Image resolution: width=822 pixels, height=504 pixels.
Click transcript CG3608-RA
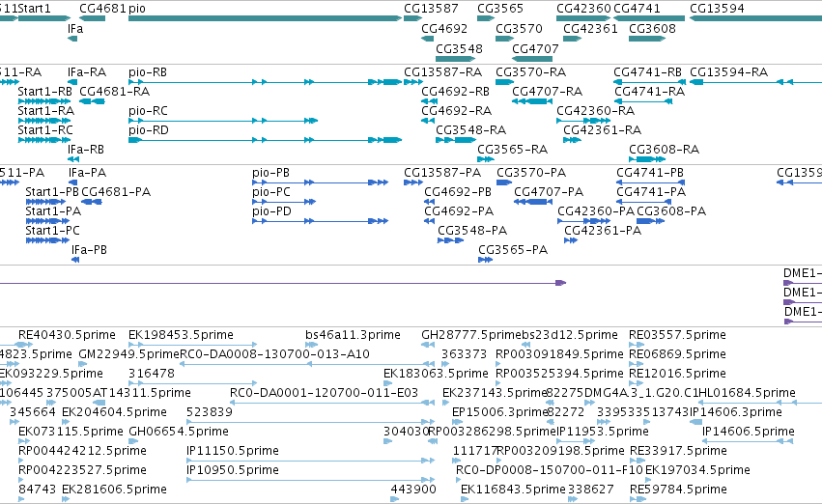(x=647, y=159)
